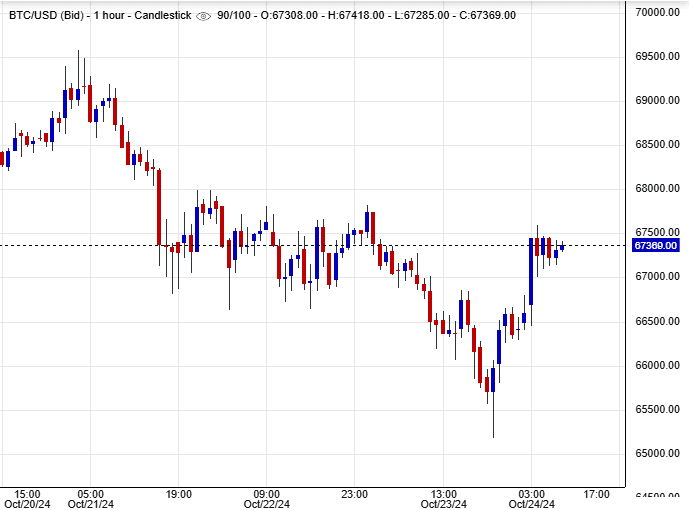This screenshot has width=689, height=510.
Task: Click the 15:00 Oct/20/24 time label
Action: point(27,499)
